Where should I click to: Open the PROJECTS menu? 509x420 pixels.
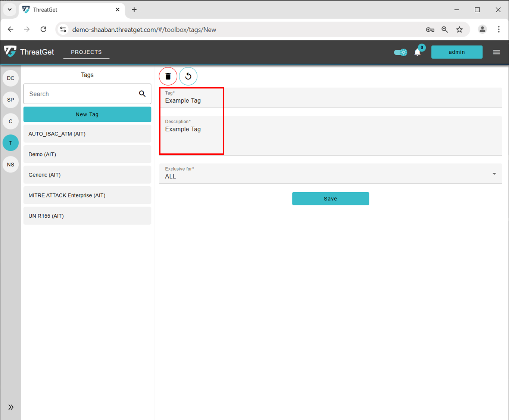86,52
